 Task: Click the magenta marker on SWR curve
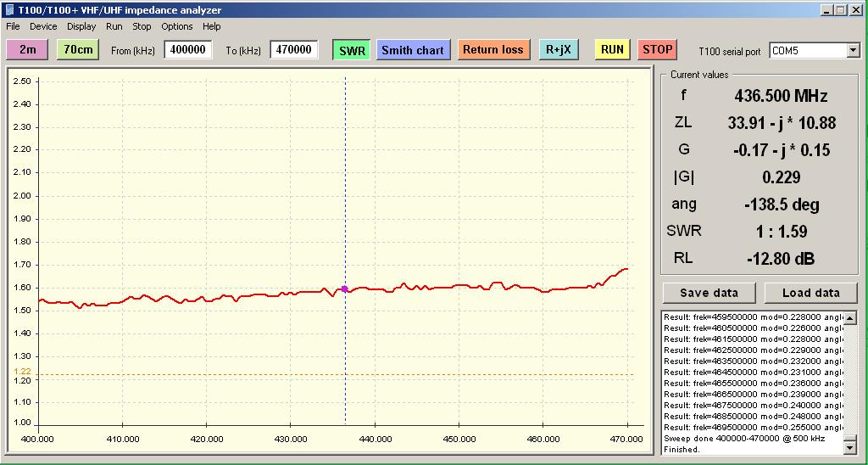point(344,289)
